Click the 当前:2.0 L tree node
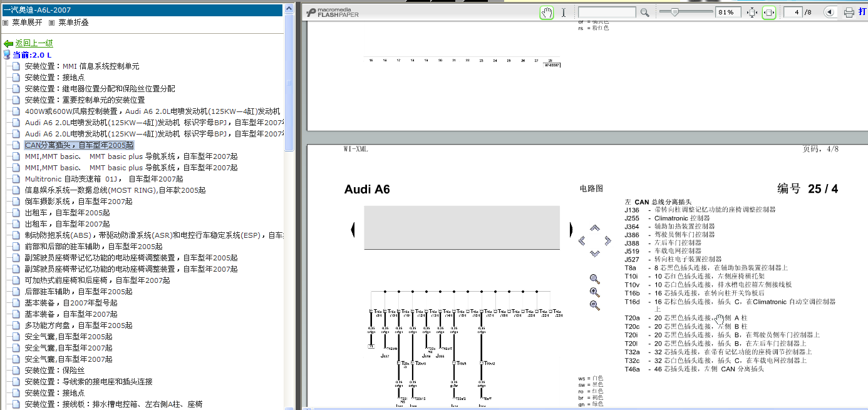The image size is (868, 410). [32, 55]
